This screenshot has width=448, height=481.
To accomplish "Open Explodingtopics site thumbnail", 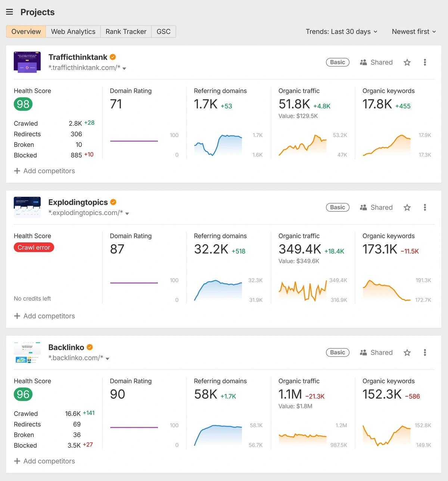I will pos(27,207).
